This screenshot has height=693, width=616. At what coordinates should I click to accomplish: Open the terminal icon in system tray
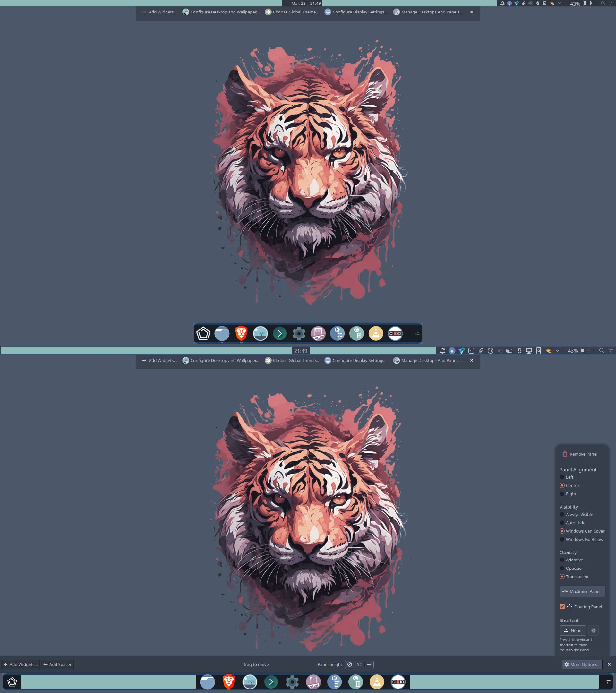[x=471, y=351]
